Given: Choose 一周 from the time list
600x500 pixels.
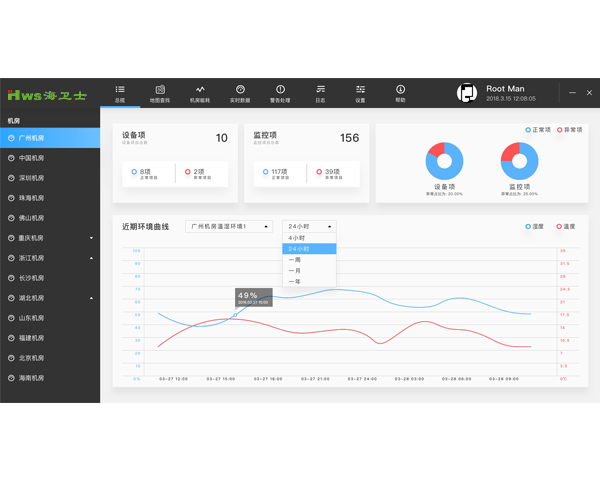Looking at the screenshot, I should 309,260.
